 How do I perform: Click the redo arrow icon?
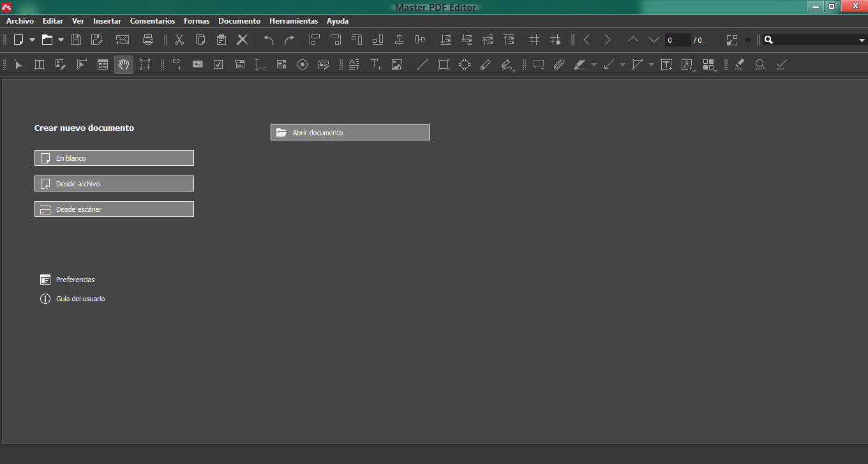click(x=289, y=40)
